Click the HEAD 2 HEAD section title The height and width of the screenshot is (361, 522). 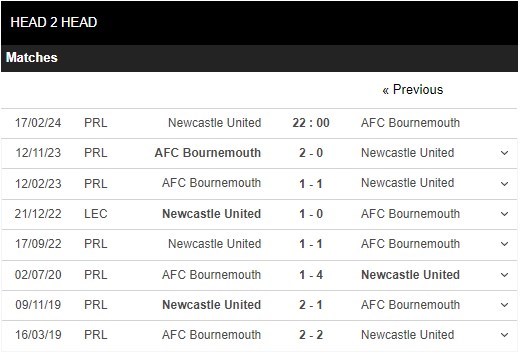click(x=54, y=22)
